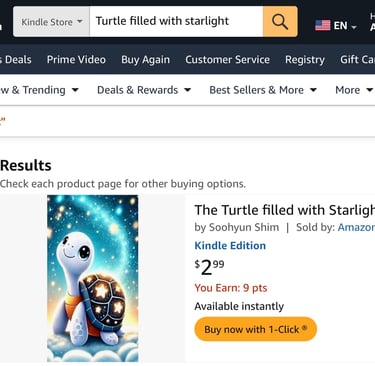This screenshot has height=366, width=375.
Task: Open Best Sellers & More dropdown
Action: point(263,90)
